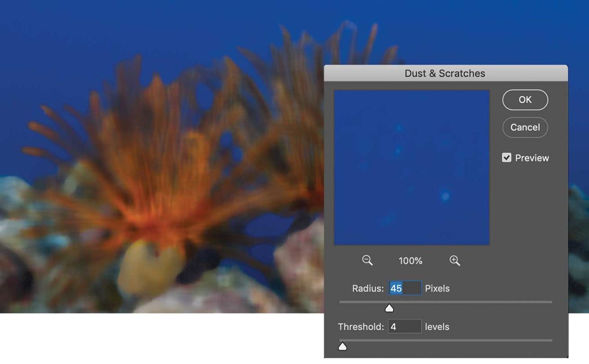
Task: Click the Threshold value field
Action: tap(405, 327)
